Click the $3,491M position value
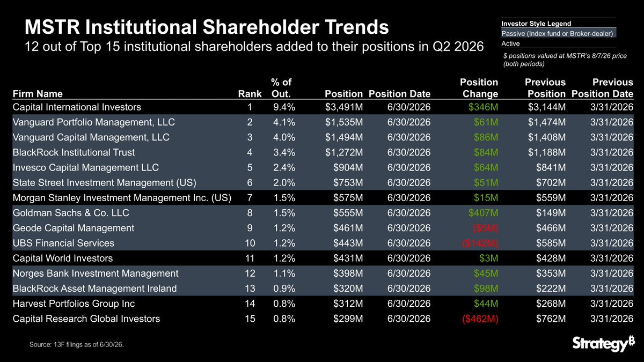 click(344, 107)
